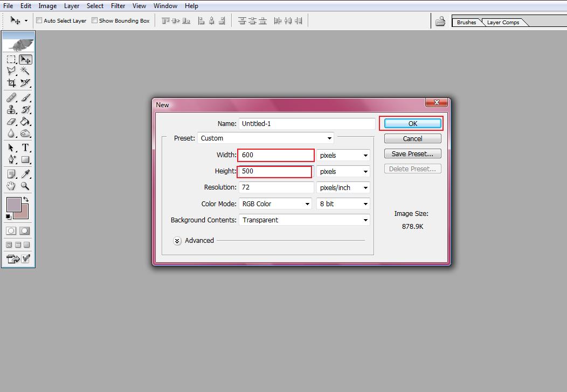567x392 pixels.
Task: Open the Filter menu
Action: (118, 6)
